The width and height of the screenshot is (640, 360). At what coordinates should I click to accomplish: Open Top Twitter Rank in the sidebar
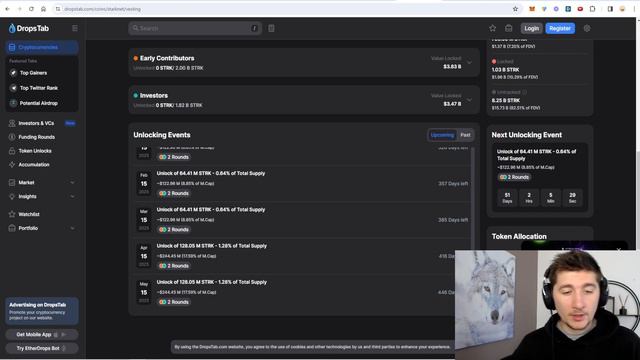click(39, 88)
